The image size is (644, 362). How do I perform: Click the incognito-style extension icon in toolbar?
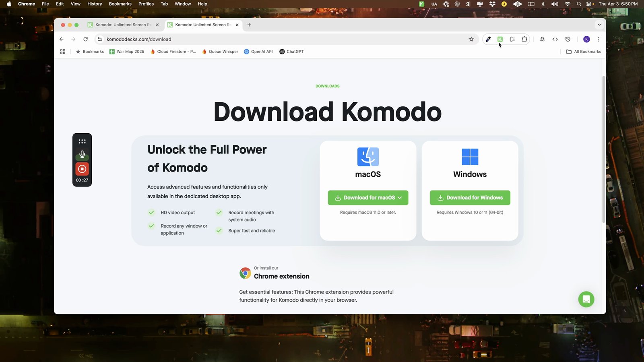coord(542,39)
